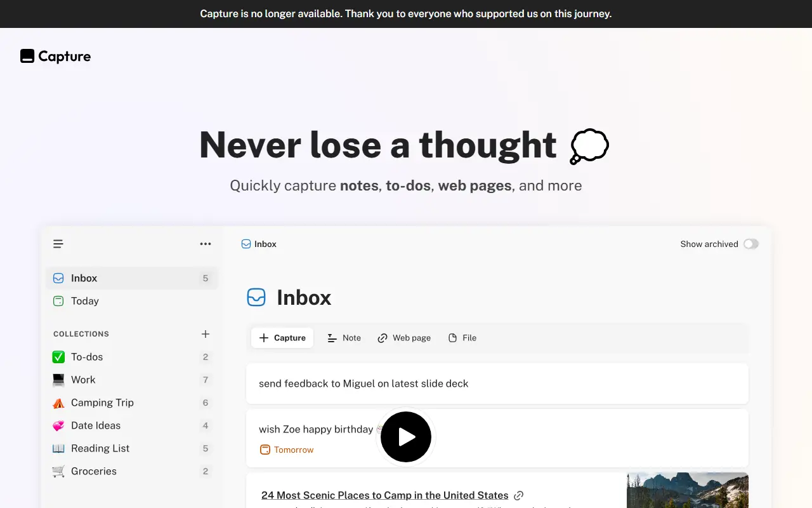Click the Inbox icon in the breadcrumb
The image size is (812, 508).
pos(246,244)
